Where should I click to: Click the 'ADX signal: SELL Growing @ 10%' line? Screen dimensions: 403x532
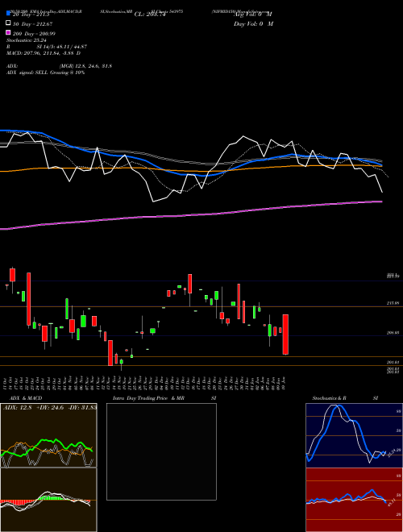pyautogui.click(x=45, y=73)
